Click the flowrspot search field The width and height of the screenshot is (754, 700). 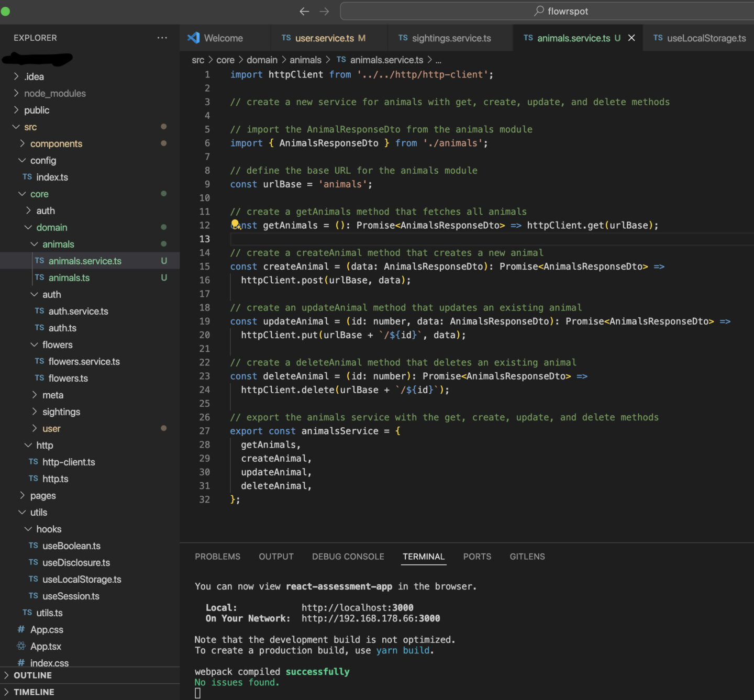click(x=560, y=10)
